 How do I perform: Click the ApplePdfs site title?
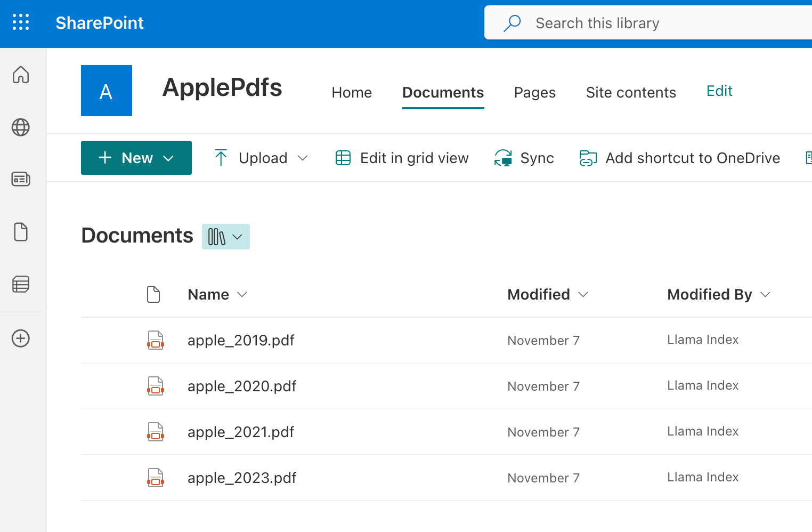pos(222,87)
